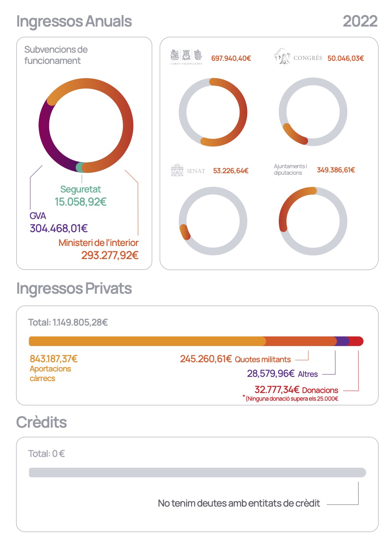The height and width of the screenshot is (547, 392).
Task: Click the 'Donacions' label
Action: (x=320, y=390)
